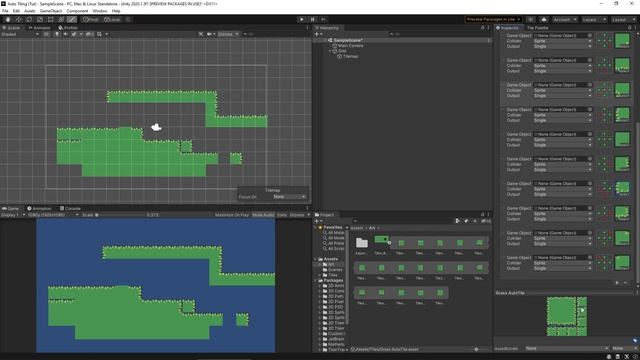The width and height of the screenshot is (640, 360).
Task: Switch to the Profiler tab
Action: [68, 28]
